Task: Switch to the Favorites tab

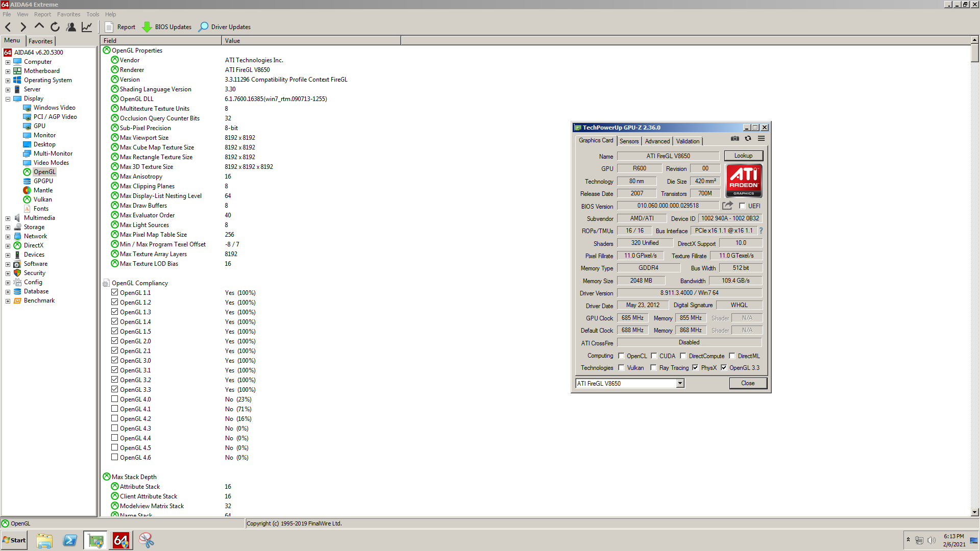Action: click(x=40, y=41)
